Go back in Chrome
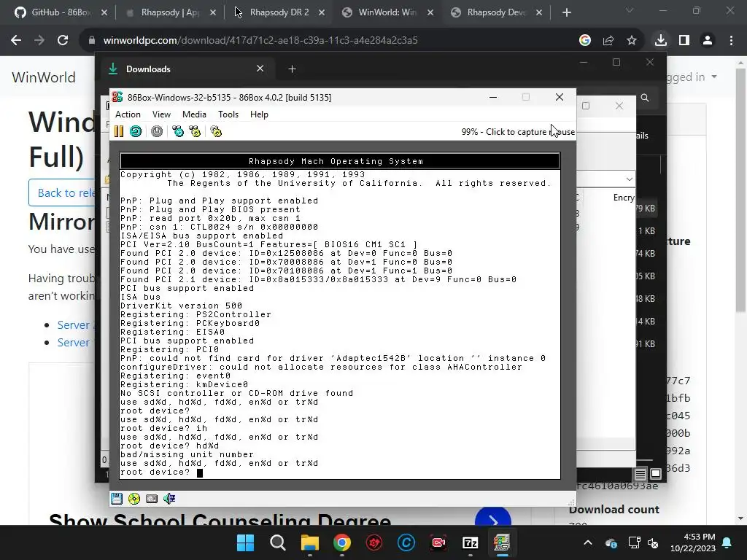This screenshot has height=560, width=747. [x=16, y=41]
